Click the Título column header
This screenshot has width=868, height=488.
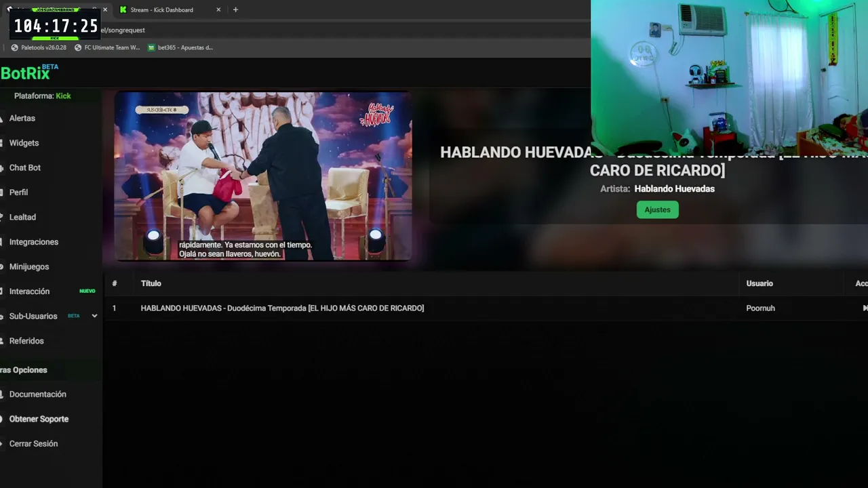(151, 283)
